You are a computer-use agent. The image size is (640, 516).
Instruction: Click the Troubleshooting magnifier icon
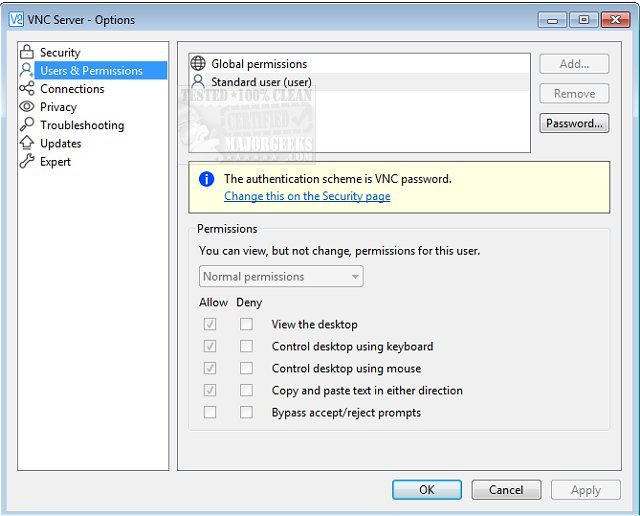click(x=27, y=125)
